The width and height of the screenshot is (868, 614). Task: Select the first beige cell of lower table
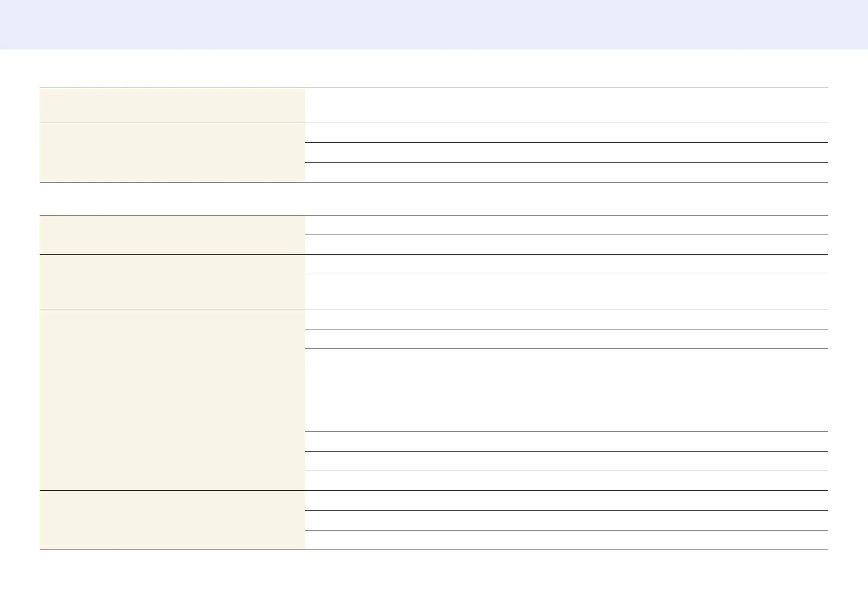172,235
